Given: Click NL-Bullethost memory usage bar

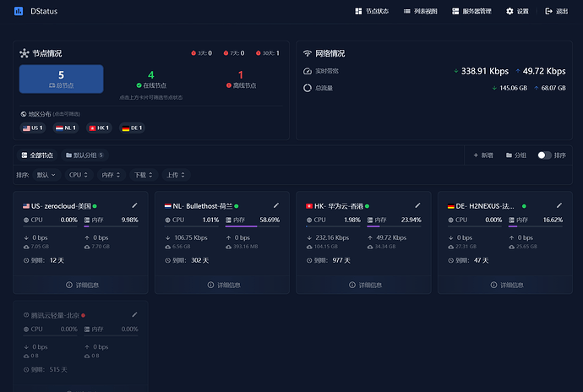Looking at the screenshot, I should tap(253, 226).
